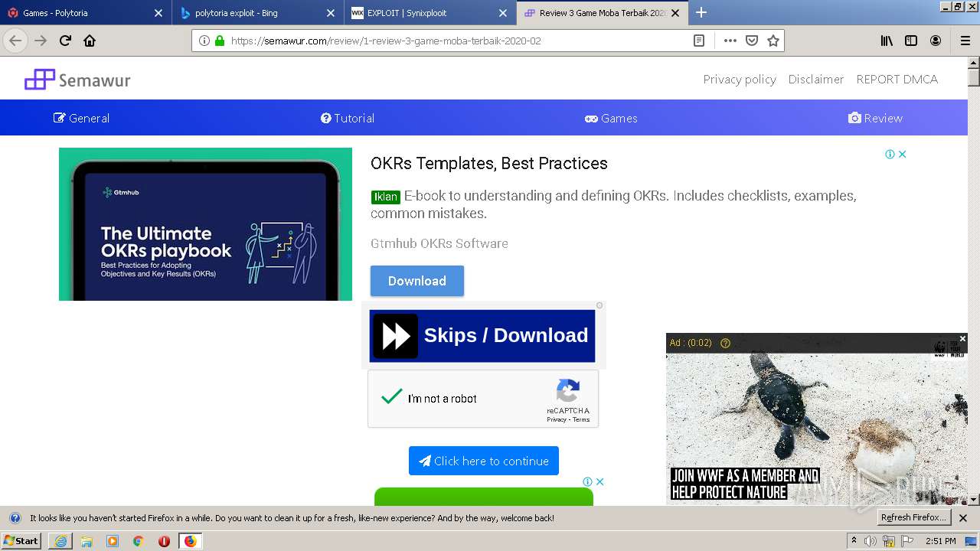Dismiss the Firefox refresh notification bar

coord(963,518)
